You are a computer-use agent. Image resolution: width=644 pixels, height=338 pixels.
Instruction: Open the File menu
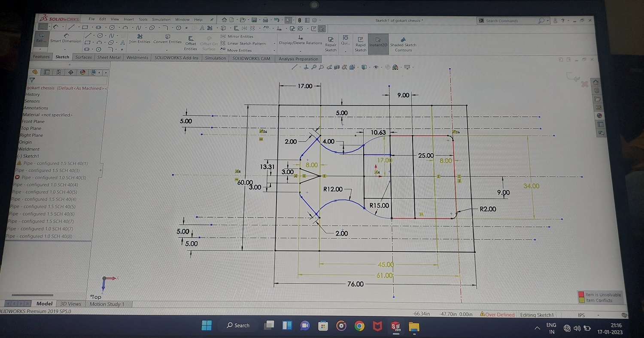coord(91,19)
